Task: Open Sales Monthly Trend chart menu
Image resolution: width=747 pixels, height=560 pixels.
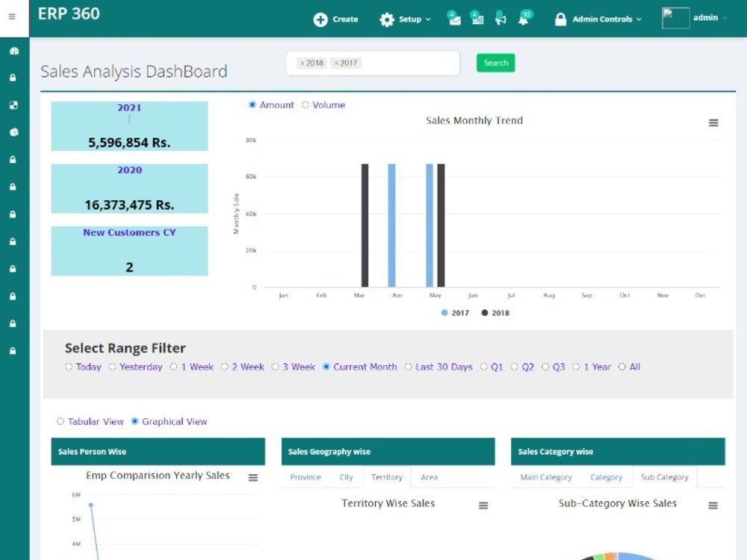Action: [x=713, y=123]
